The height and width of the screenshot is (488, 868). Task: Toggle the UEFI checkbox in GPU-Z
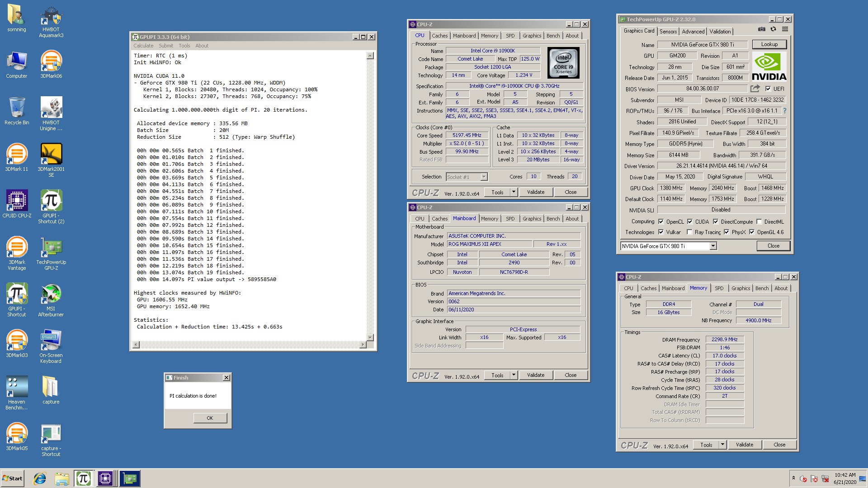[x=768, y=89]
